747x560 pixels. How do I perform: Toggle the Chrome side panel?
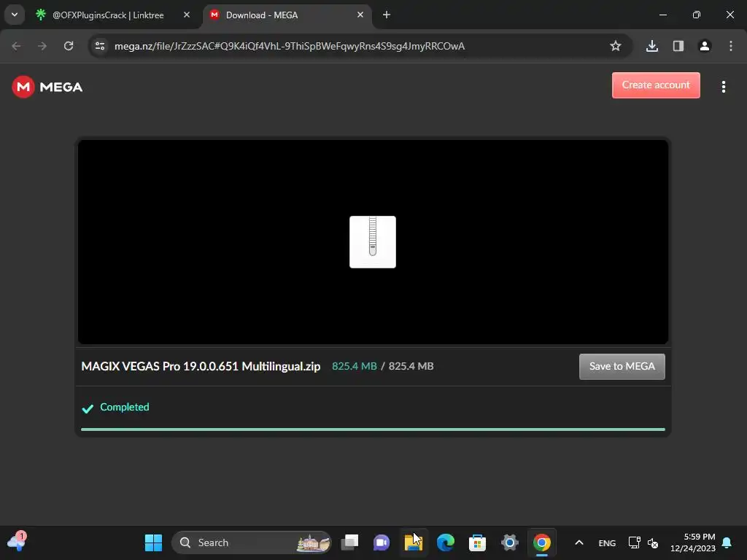click(678, 46)
